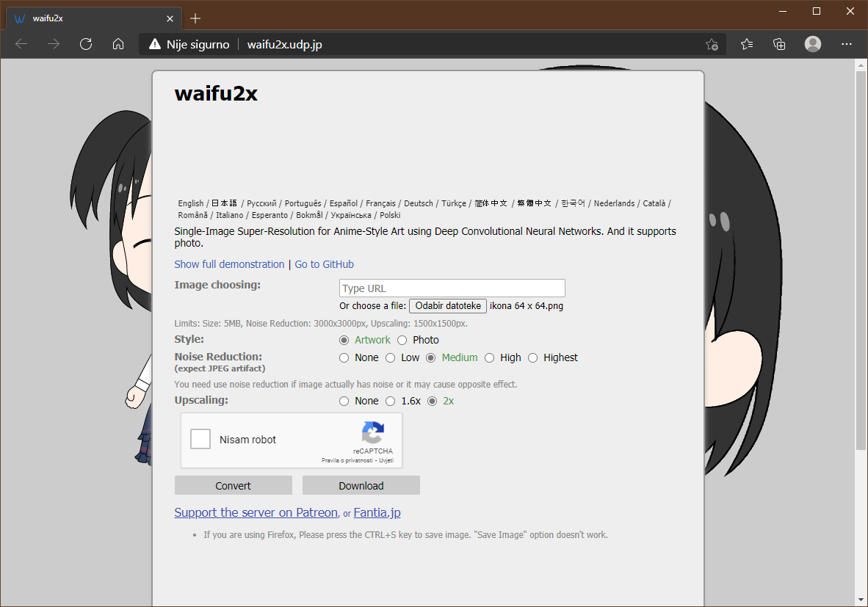
Task: Select Artwork style radio button
Action: tap(344, 340)
